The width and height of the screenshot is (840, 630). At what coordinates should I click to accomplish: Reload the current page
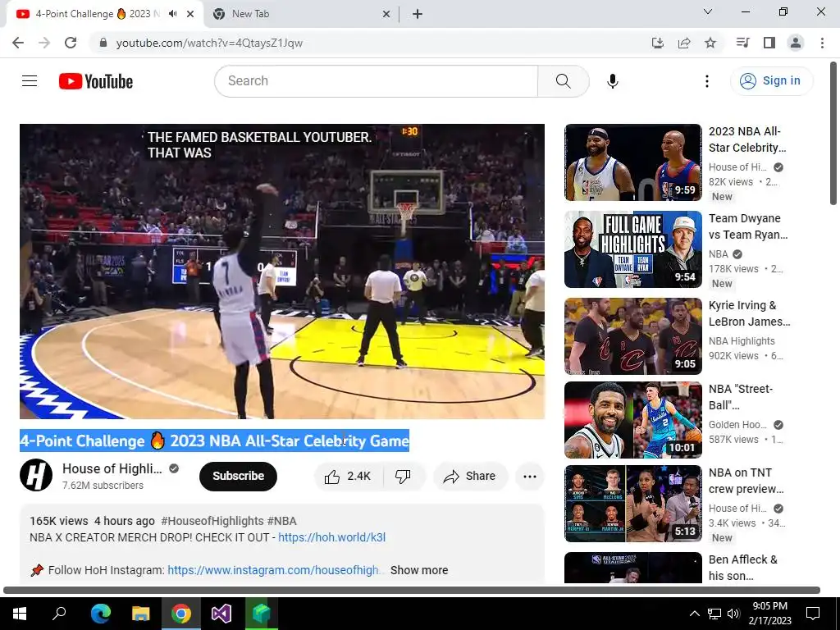click(x=71, y=43)
